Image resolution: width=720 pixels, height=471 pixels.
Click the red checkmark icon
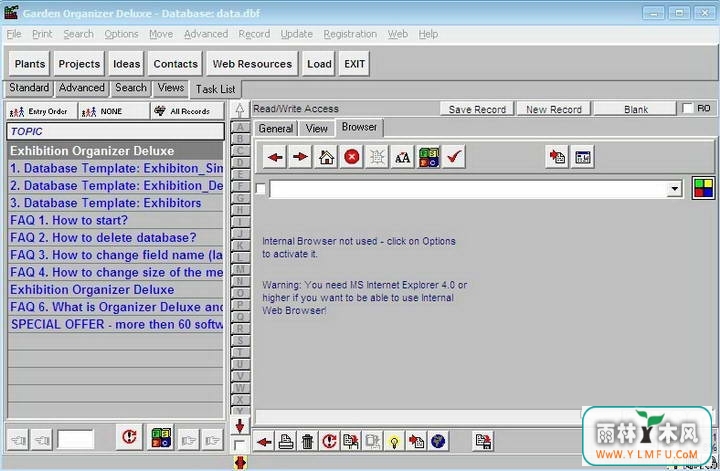pyautogui.click(x=454, y=157)
